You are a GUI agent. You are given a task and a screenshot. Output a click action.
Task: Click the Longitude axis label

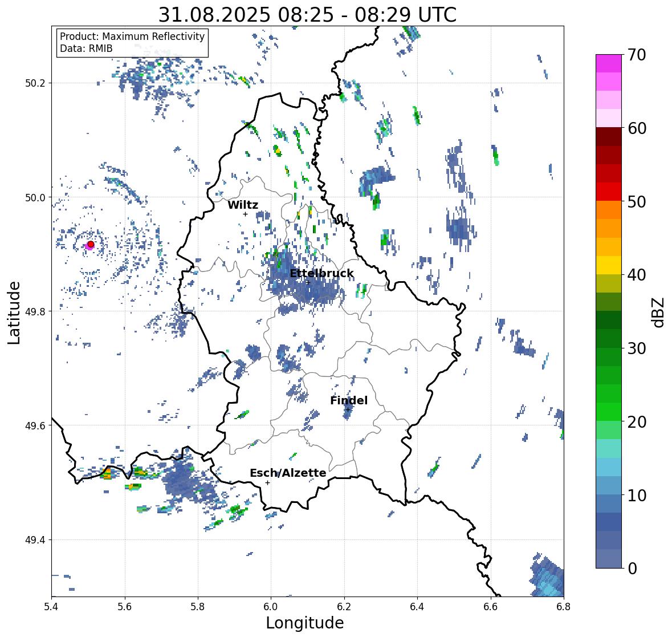click(x=305, y=623)
